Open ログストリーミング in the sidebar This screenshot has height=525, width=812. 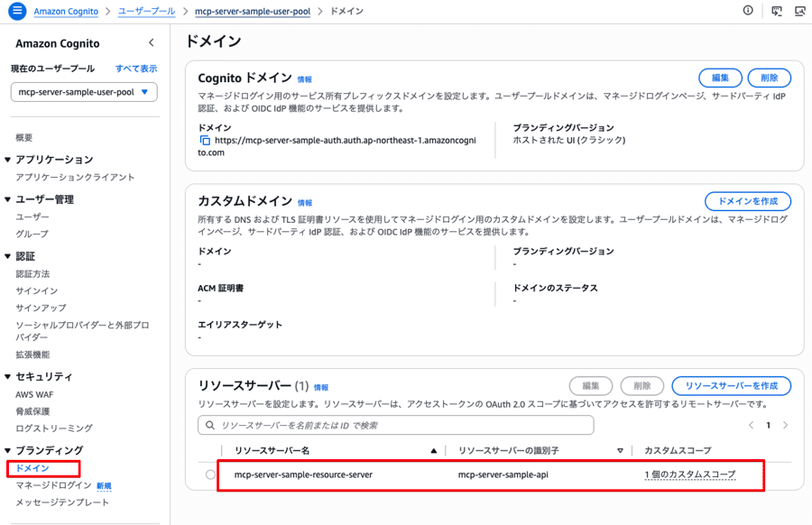[x=54, y=428]
